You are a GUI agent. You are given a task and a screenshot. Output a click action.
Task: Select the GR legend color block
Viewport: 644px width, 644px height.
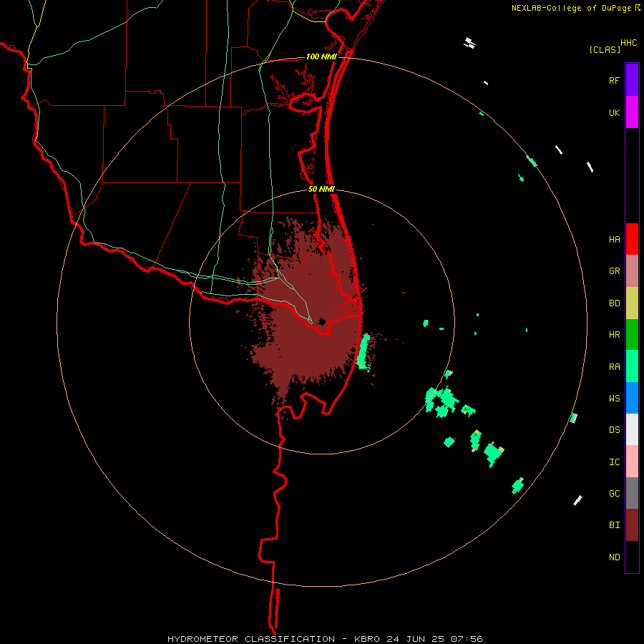click(632, 270)
